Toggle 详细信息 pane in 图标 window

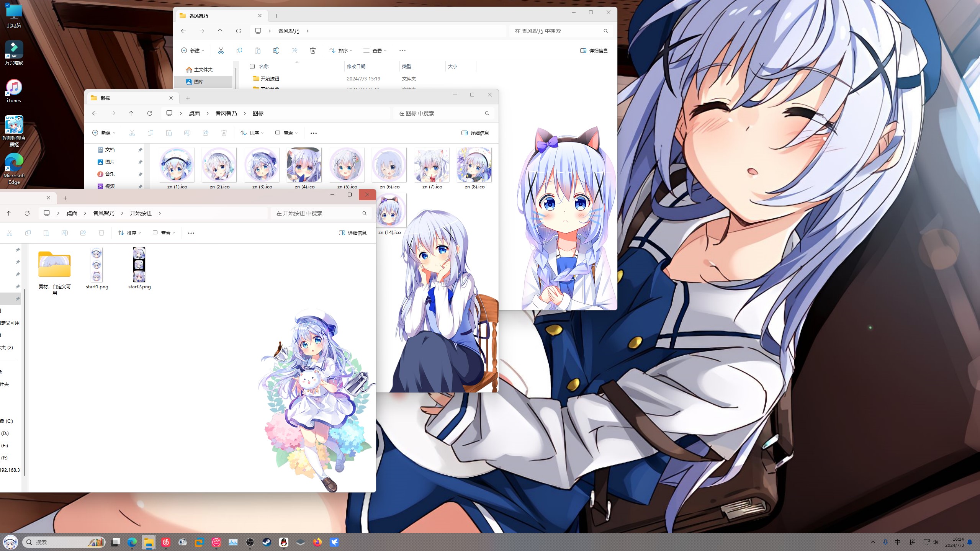coord(475,133)
